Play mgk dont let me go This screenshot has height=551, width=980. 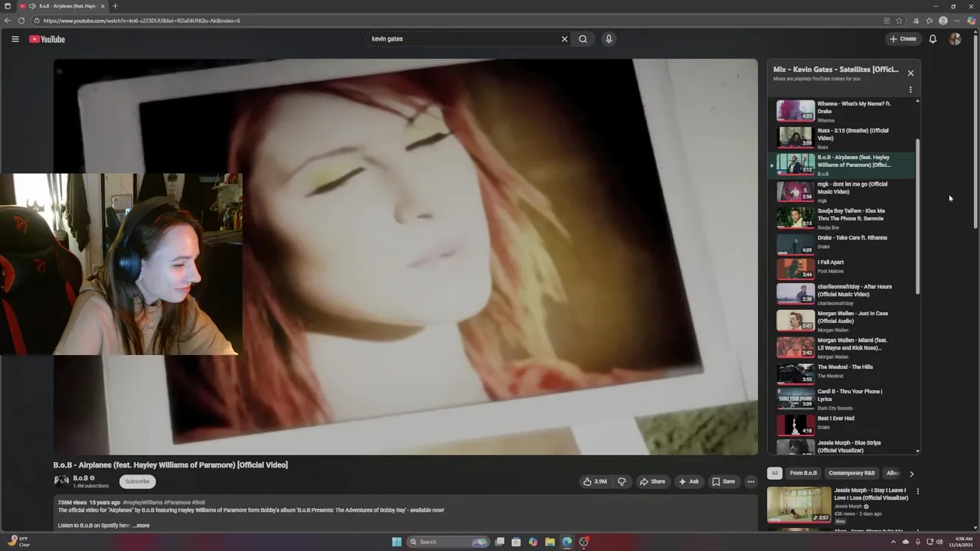tap(841, 191)
